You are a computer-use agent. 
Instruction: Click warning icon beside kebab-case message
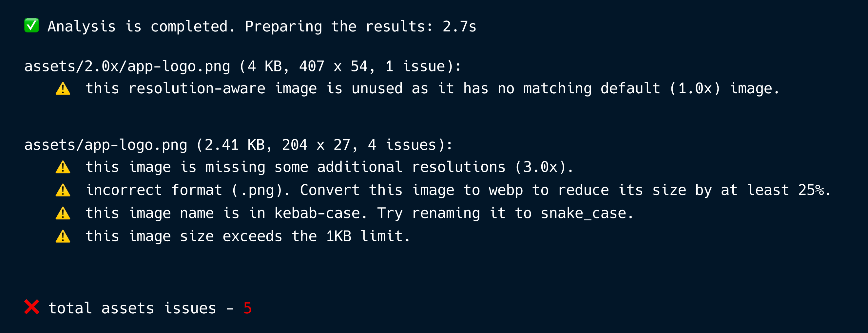pyautogui.click(x=63, y=213)
